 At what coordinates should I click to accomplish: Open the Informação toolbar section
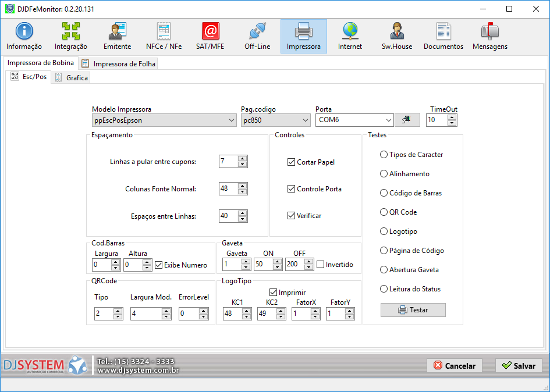point(24,36)
